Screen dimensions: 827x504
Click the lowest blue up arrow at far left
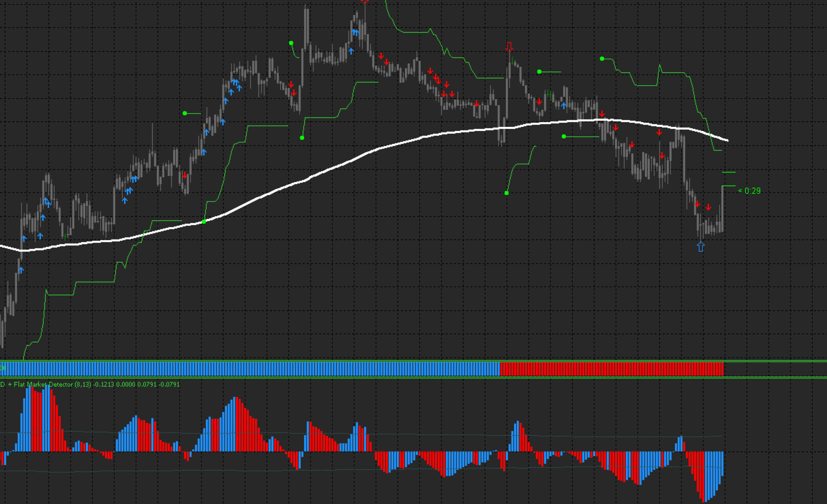click(x=21, y=270)
